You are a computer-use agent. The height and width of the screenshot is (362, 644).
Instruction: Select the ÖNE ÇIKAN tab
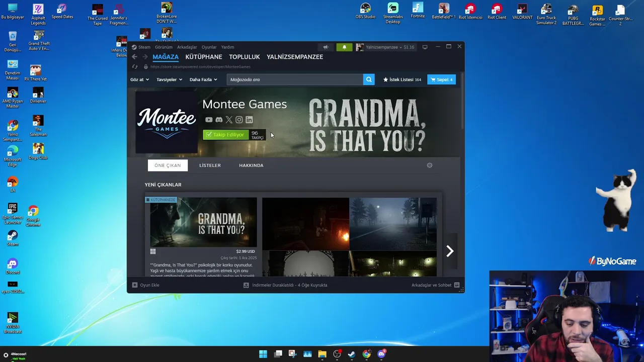click(168, 165)
